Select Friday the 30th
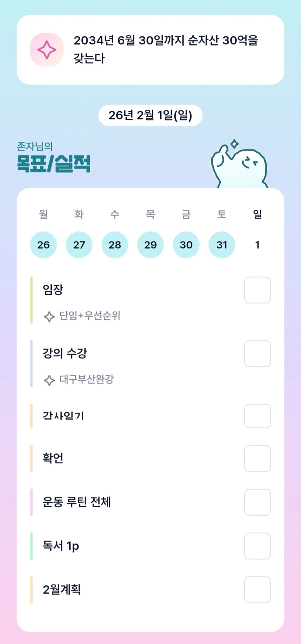The height and width of the screenshot is (644, 301). click(186, 245)
